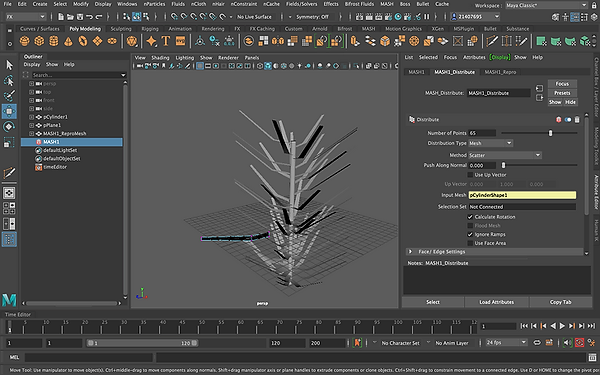Open the script editor icon at command line

pyautogui.click(x=592, y=357)
